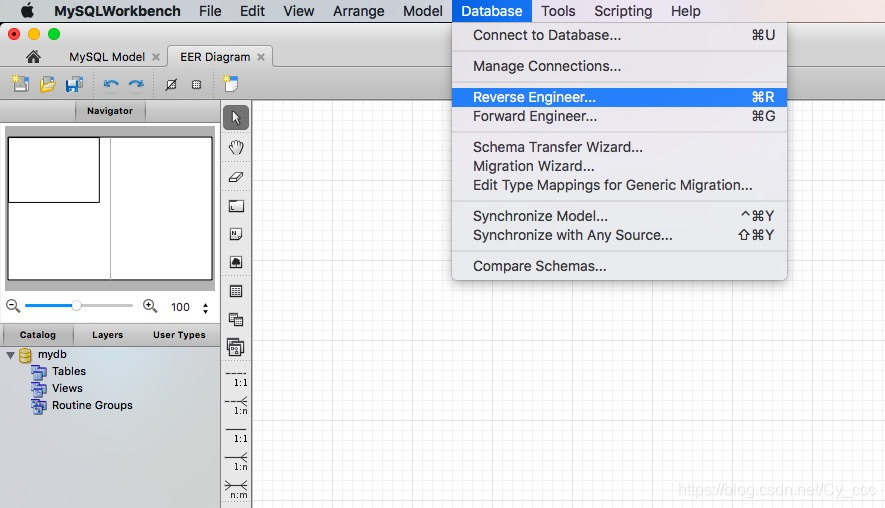This screenshot has width=885, height=508.
Task: Toggle grid visibility toolbar icon
Action: pyautogui.click(x=171, y=85)
